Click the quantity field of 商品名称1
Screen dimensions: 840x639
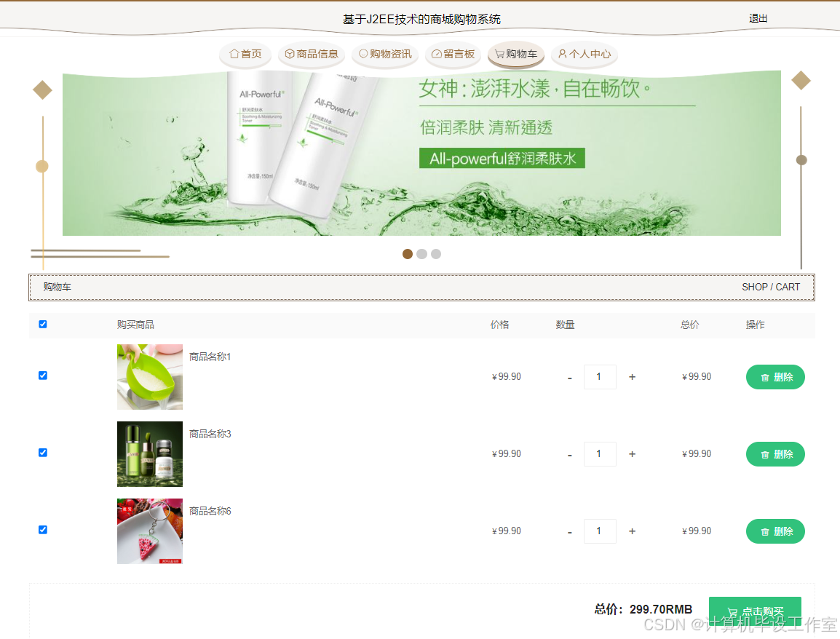(600, 377)
